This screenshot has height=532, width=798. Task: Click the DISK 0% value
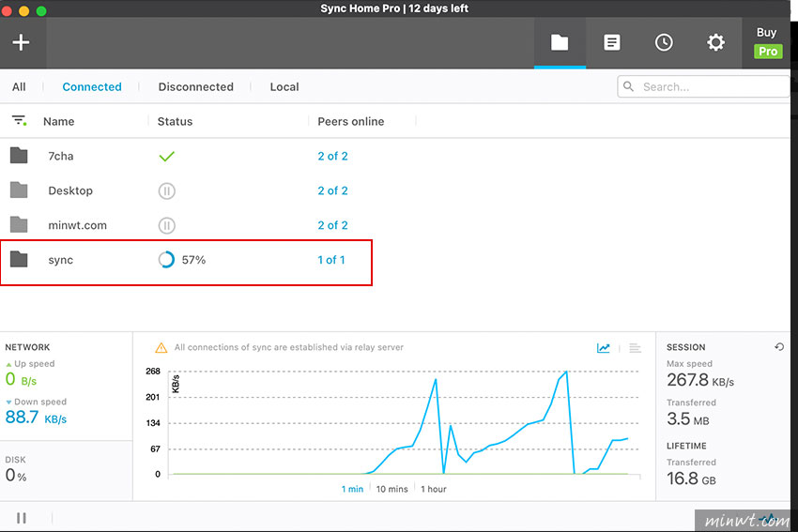[16, 476]
